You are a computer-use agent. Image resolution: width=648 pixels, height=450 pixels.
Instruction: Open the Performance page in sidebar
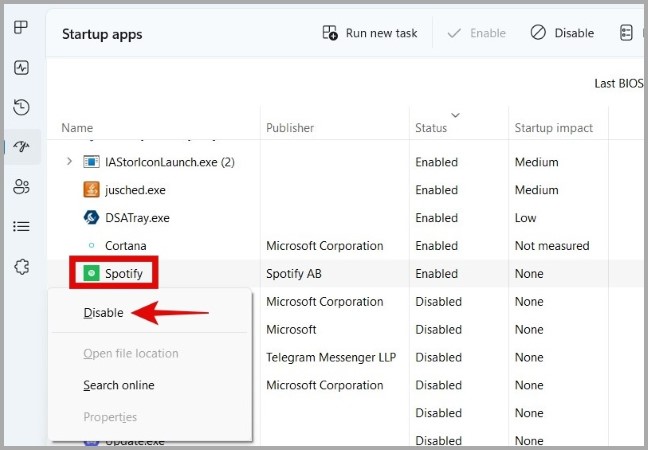[x=21, y=67]
